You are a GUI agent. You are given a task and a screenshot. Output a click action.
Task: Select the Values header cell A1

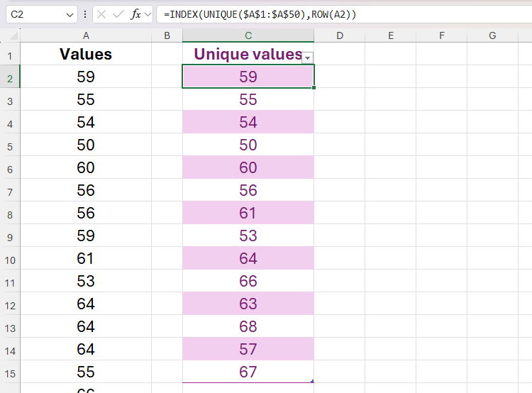[86, 54]
